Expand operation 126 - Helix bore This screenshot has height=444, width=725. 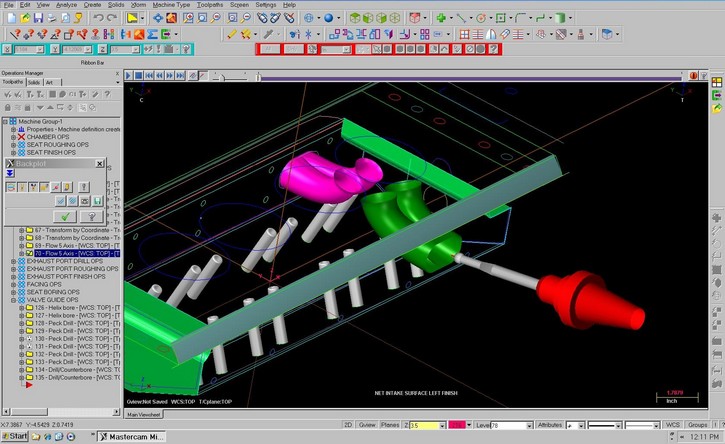click(21, 308)
